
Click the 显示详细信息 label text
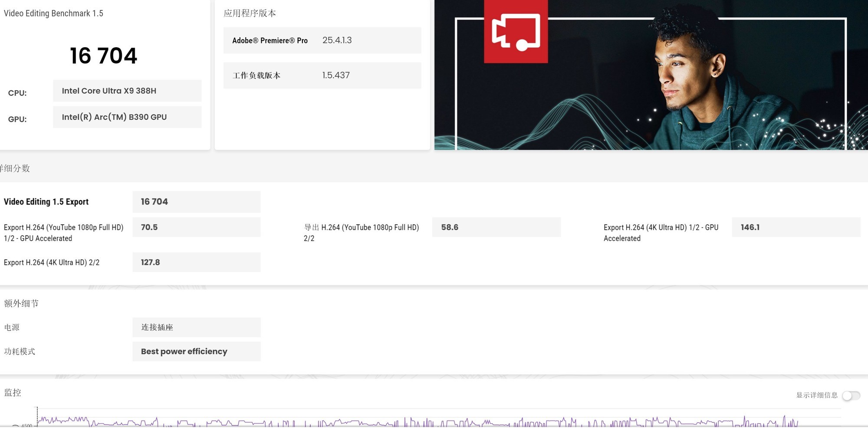click(816, 395)
